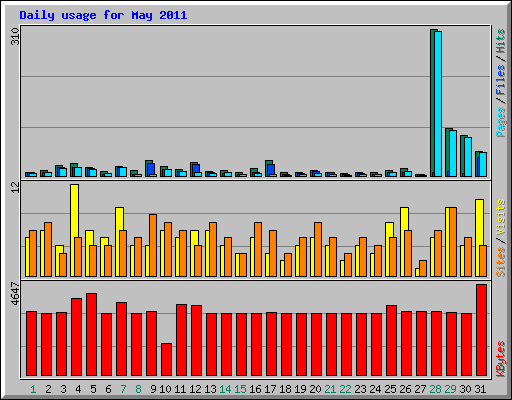Select the blue files bar for day 17
The height and width of the screenshot is (400, 512).
tap(271, 169)
